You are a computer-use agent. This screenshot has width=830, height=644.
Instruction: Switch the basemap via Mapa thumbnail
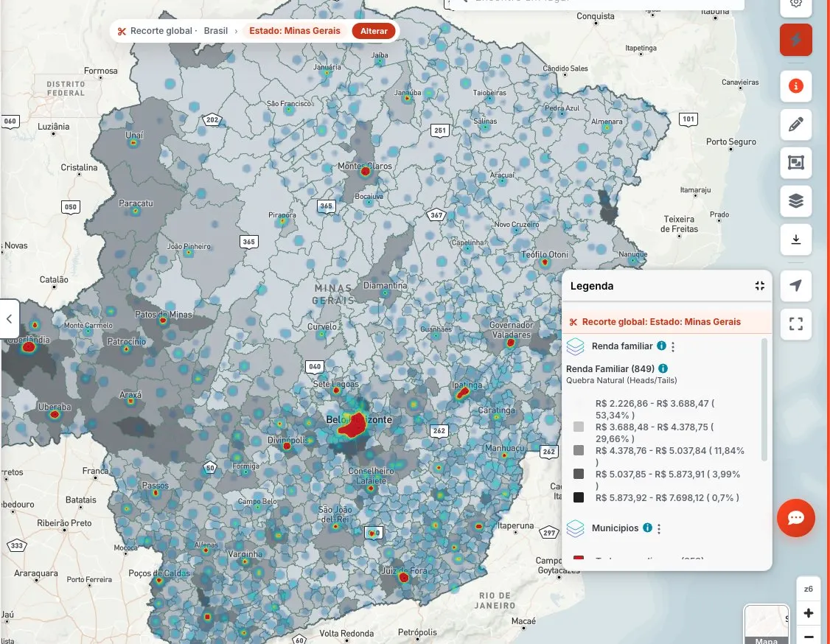pyautogui.click(x=766, y=625)
